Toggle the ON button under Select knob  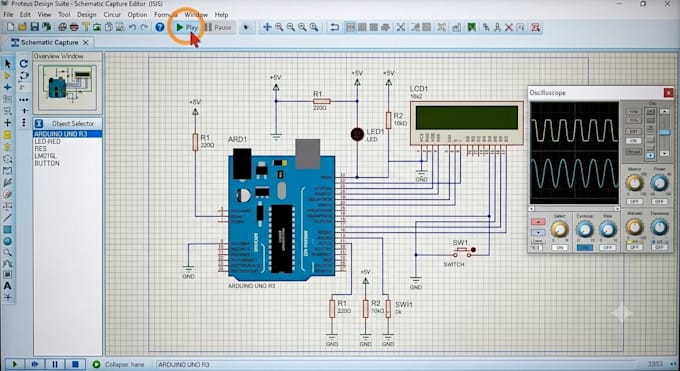(x=559, y=247)
